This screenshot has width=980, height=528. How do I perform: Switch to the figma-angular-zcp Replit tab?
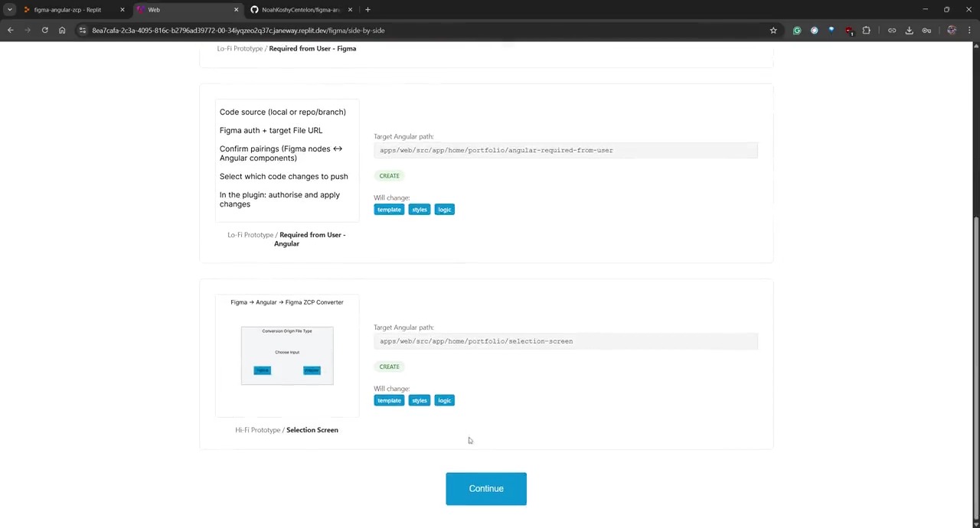(x=73, y=9)
